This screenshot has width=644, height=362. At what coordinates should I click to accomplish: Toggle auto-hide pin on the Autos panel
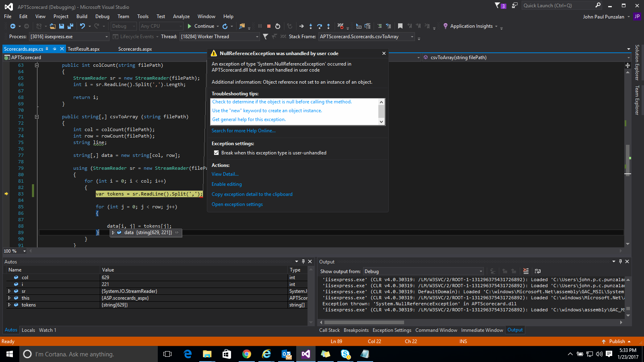[x=303, y=261]
